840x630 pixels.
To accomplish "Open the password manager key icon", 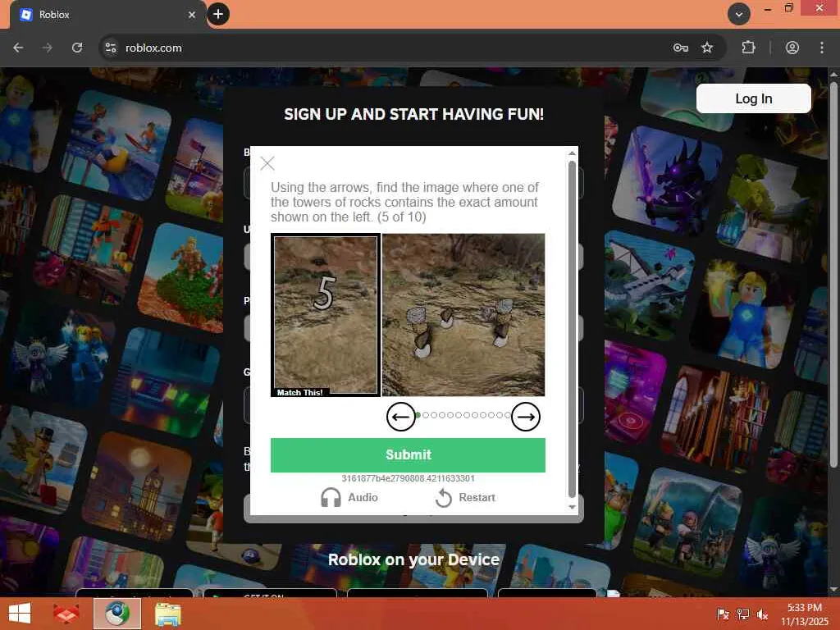I will coord(680,48).
